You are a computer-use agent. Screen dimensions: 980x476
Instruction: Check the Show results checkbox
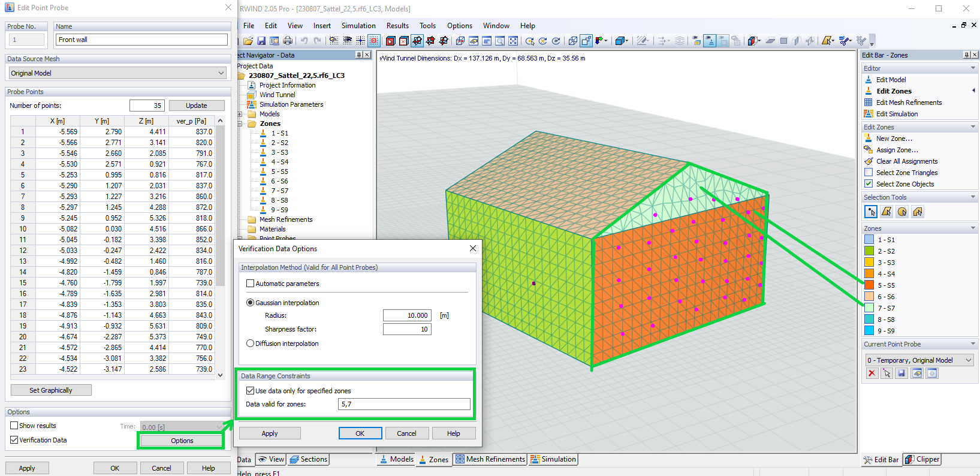point(14,426)
